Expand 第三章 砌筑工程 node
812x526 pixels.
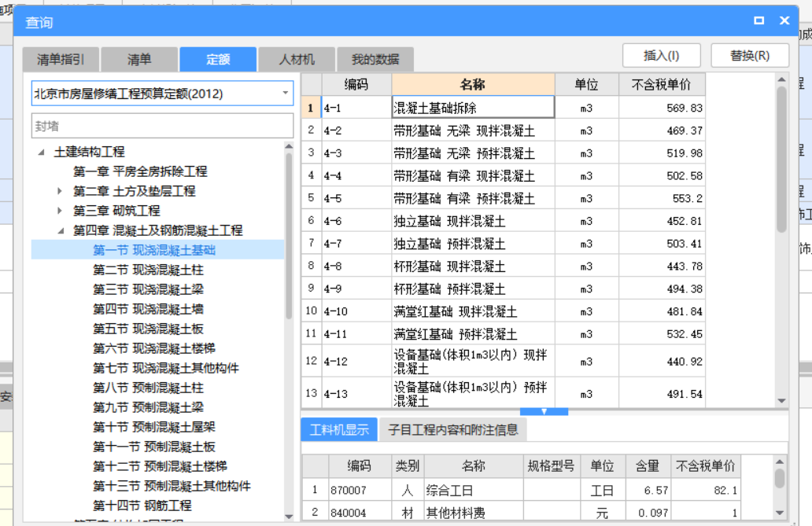click(x=60, y=211)
